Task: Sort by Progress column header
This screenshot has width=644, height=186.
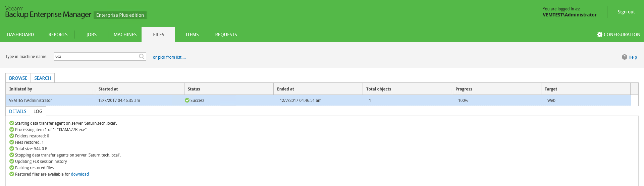Action: 496,89
